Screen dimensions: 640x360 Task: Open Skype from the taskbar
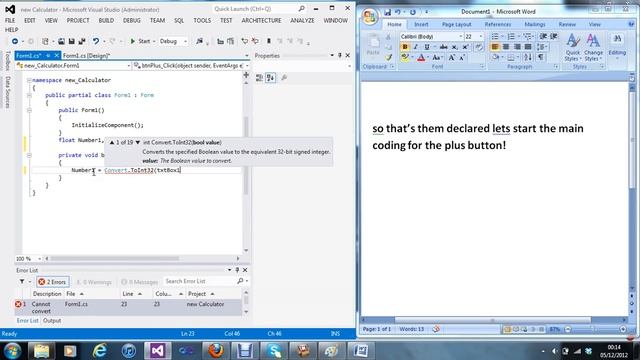(x=274, y=351)
